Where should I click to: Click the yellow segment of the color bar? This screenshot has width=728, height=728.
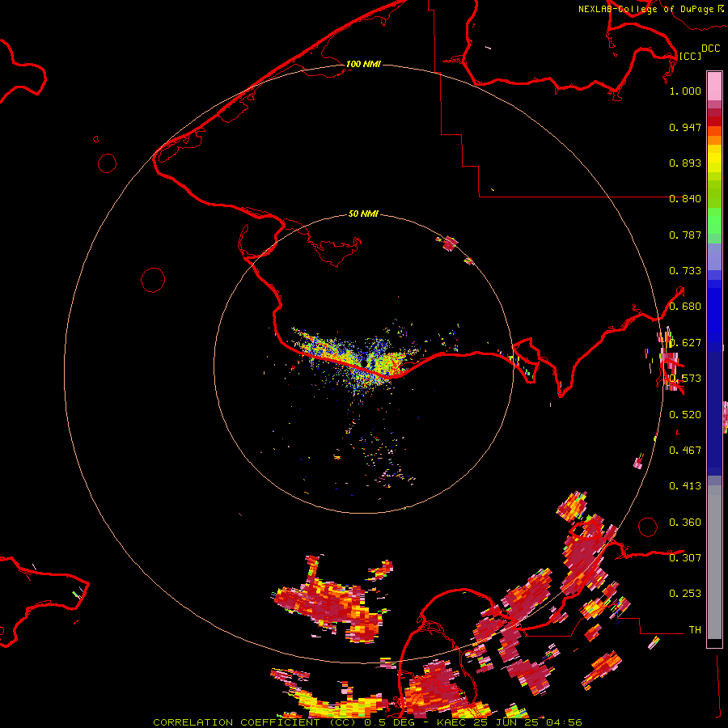coord(714,159)
